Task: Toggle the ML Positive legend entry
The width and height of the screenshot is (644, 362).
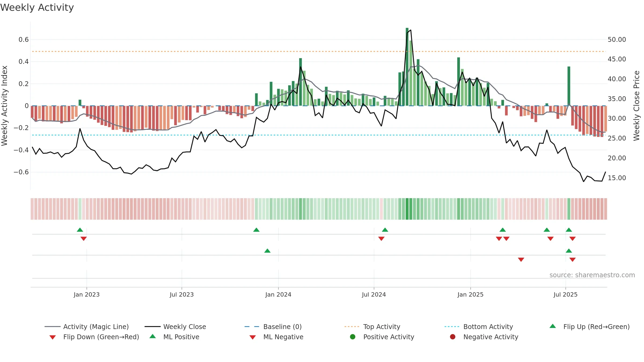Action: point(174,337)
